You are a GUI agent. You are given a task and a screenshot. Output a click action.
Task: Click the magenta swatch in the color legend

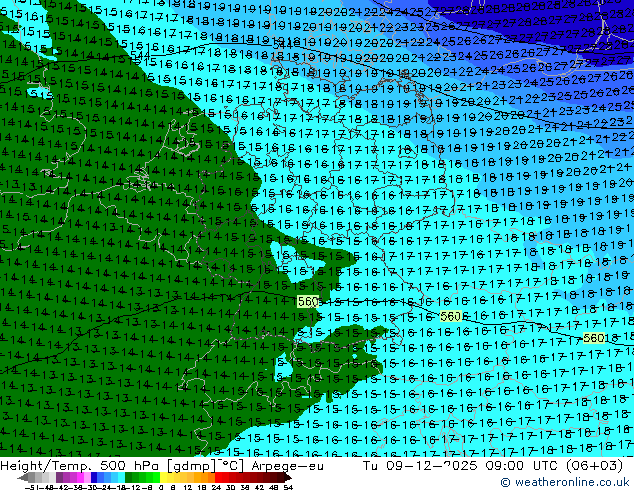click(x=80, y=478)
